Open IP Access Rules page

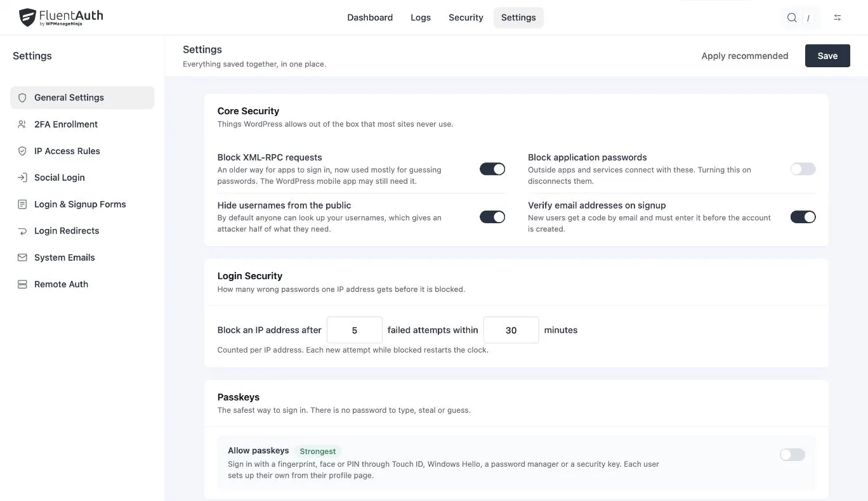[x=82, y=151]
